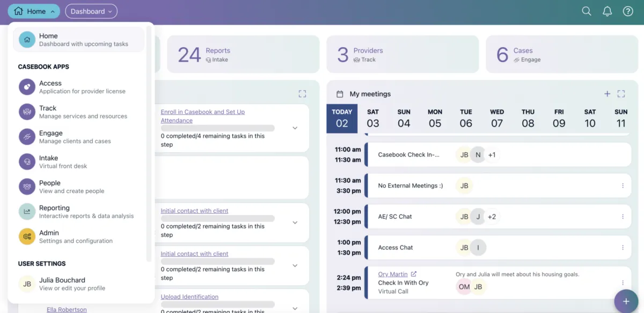
Task: Open the 3 Providers Track card
Action: [x=402, y=54]
